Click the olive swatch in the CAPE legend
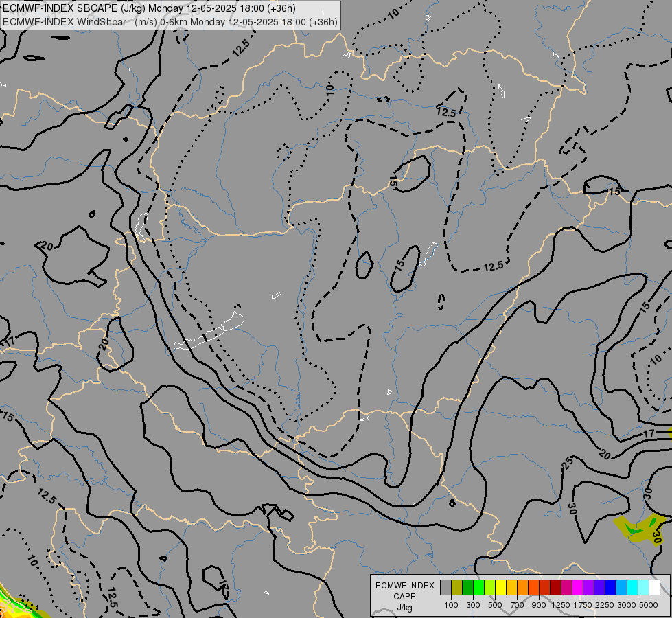This screenshot has width=672, height=618. [456, 588]
